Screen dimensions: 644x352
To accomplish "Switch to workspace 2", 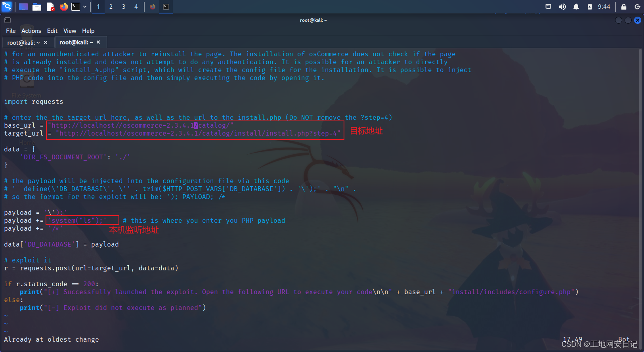I will coord(111,7).
